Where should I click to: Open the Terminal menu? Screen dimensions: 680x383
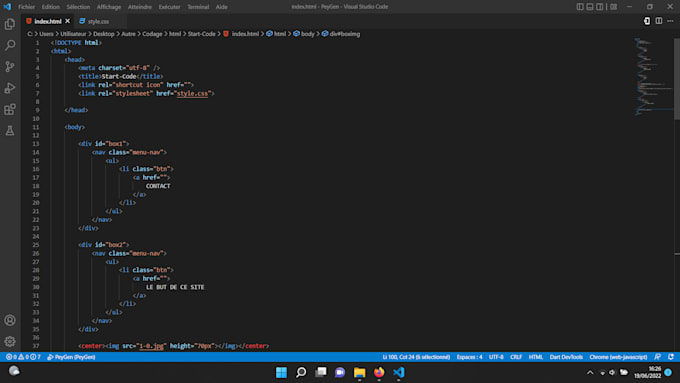[198, 7]
